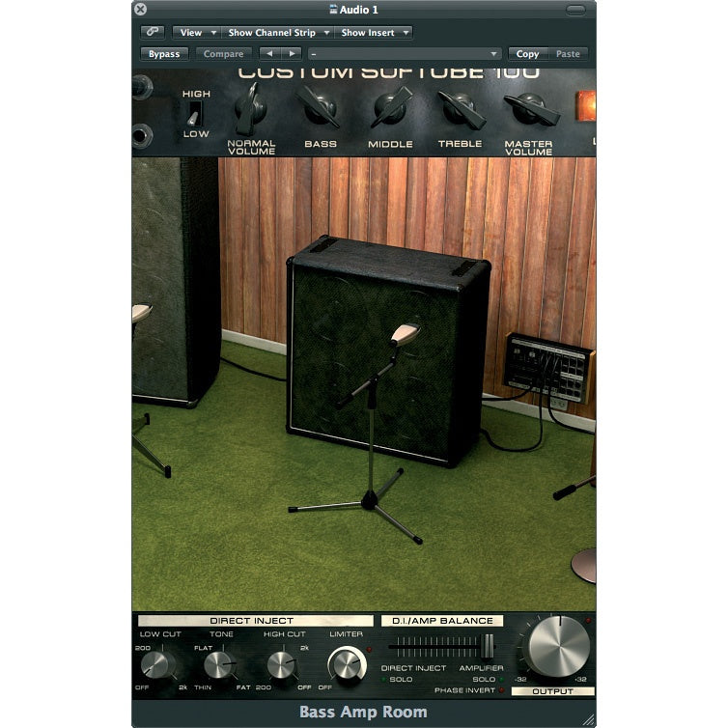The image size is (728, 728).
Task: Toggle the Direct Inject Solo LED
Action: click(x=383, y=680)
